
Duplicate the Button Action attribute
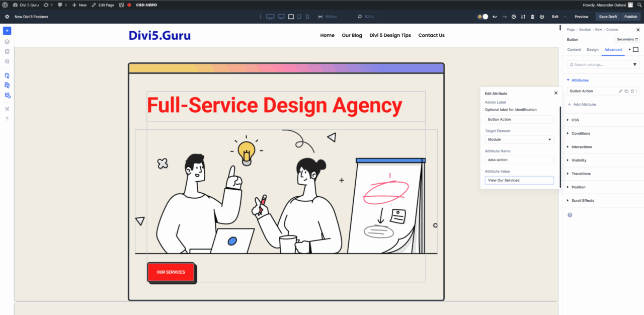(x=626, y=91)
